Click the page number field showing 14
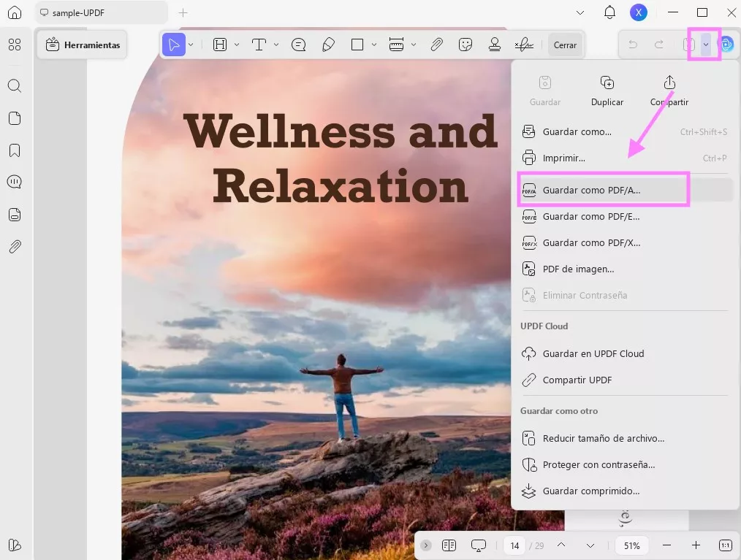This screenshot has height=560, width=741. pos(514,545)
